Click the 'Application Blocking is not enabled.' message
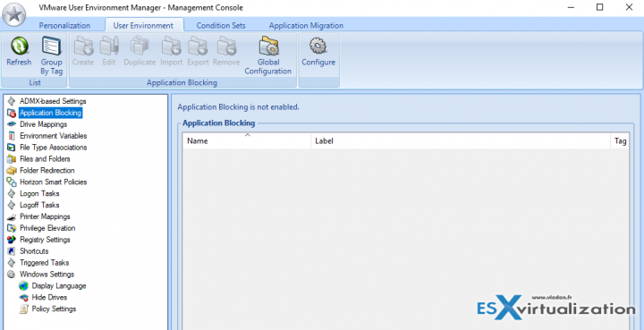This screenshot has width=644, height=330. coord(238,107)
